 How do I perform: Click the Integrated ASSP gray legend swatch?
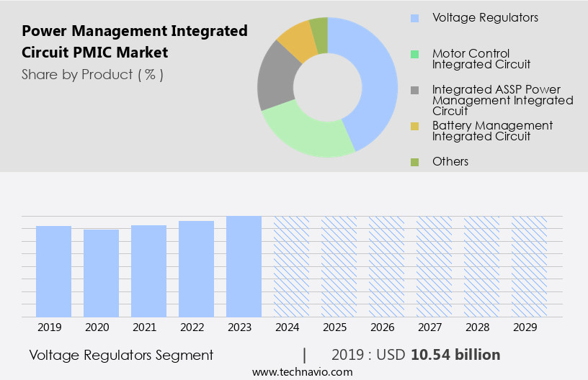(414, 90)
